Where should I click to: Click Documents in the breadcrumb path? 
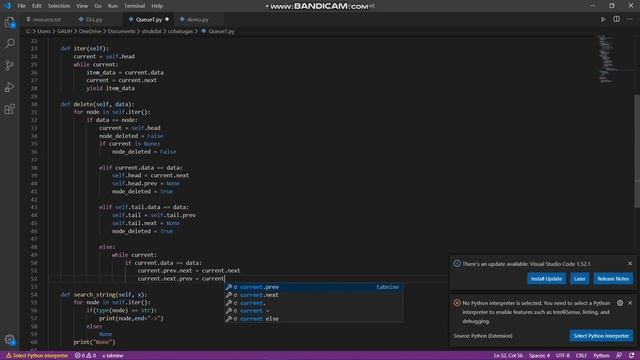121,31
